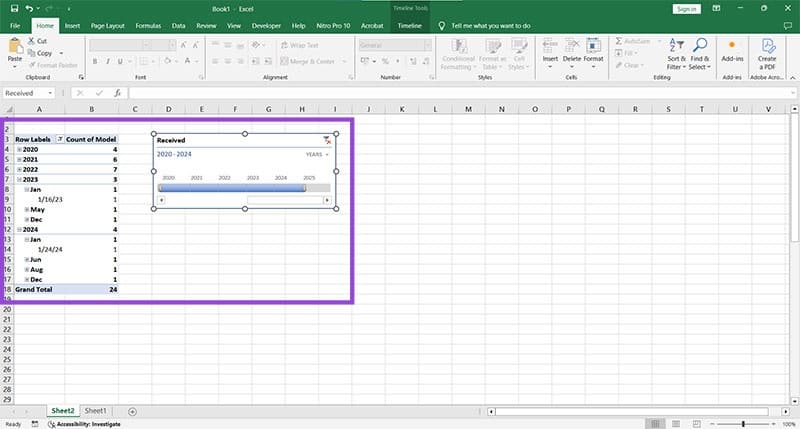Open the Name Box dropdown arrow
The width and height of the screenshot is (800, 429).
click(57, 93)
